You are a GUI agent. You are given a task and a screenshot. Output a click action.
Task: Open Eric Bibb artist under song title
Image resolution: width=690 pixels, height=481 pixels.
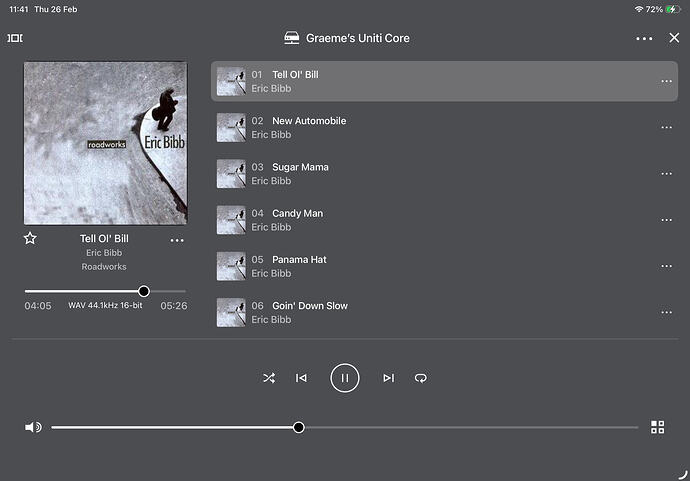[104, 253]
